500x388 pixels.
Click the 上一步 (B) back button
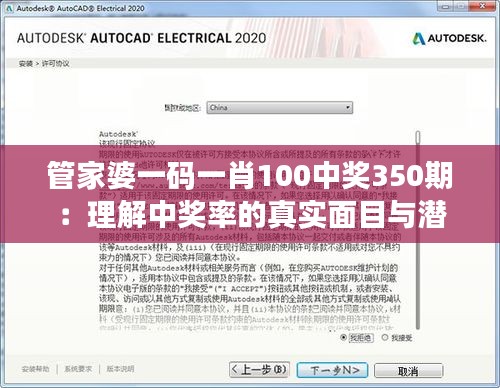click(259, 370)
